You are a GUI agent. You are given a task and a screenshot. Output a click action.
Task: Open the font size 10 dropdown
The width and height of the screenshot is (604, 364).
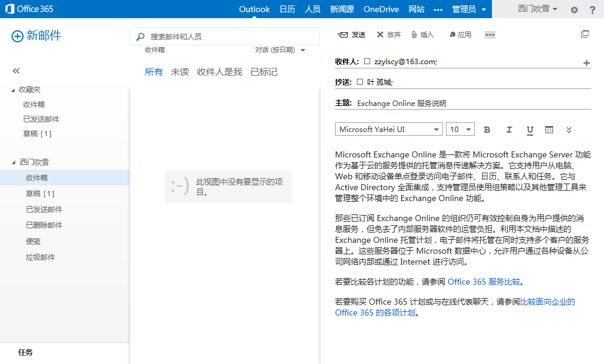point(460,130)
